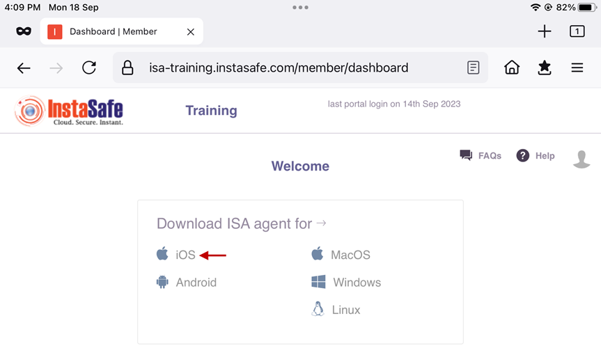This screenshot has width=601, height=364.
Task: Tap the rotation lock status icon
Action: pyautogui.click(x=549, y=7)
